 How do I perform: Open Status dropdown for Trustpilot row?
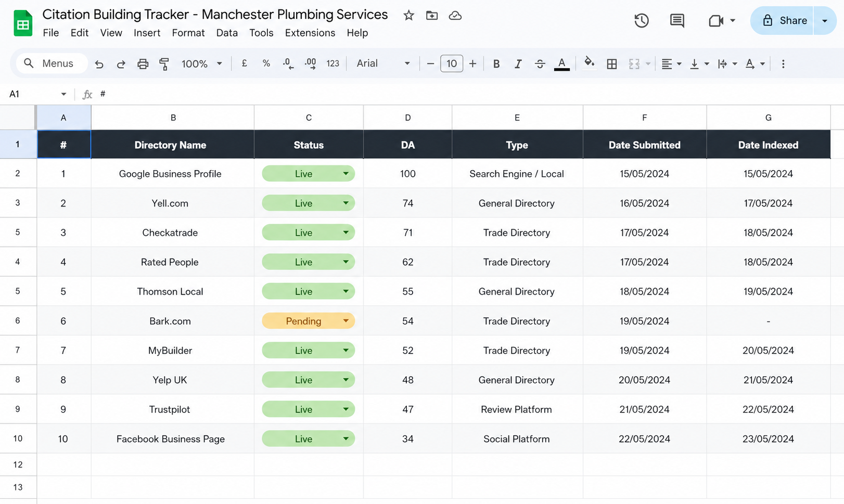click(x=309, y=409)
